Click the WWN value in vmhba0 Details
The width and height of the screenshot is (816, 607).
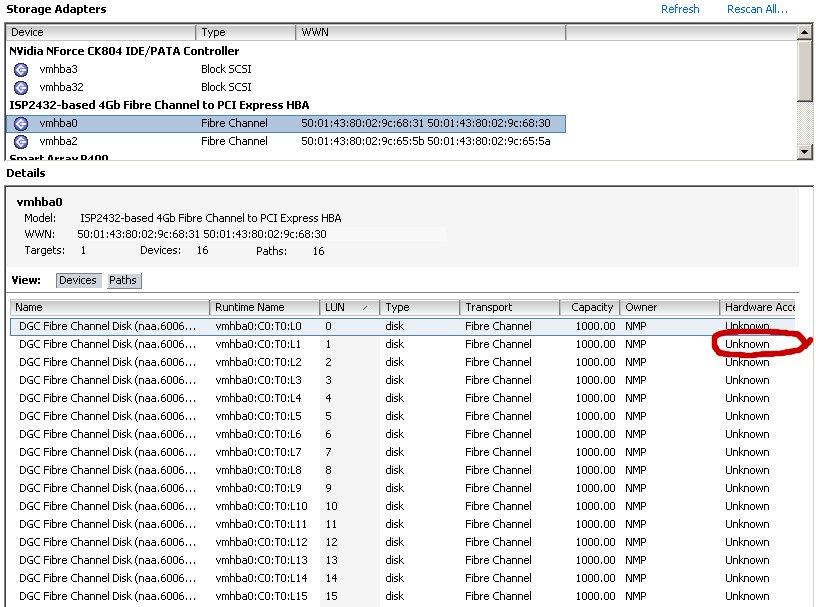202,234
